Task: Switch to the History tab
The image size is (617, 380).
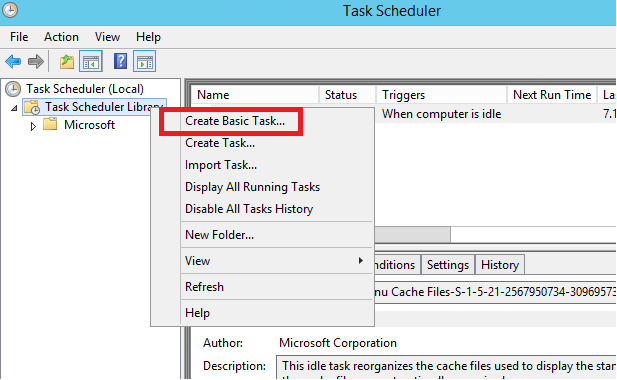Action: click(x=500, y=265)
